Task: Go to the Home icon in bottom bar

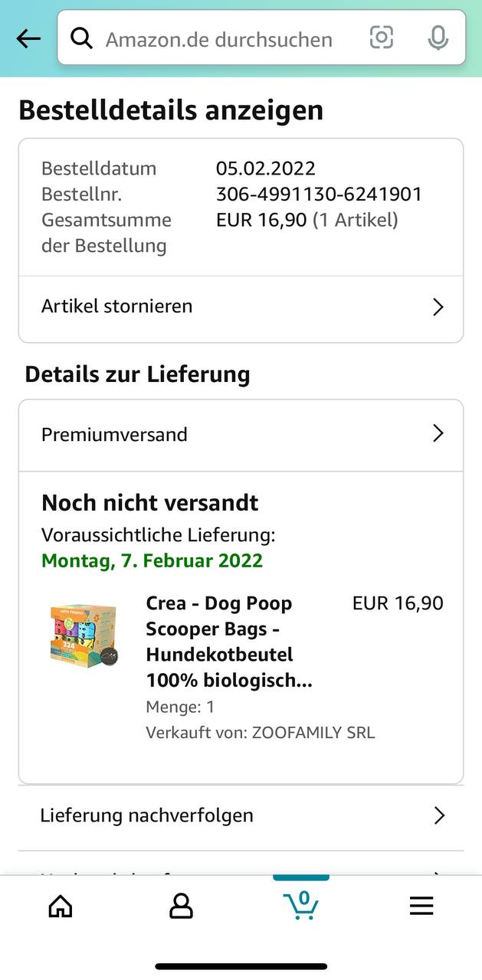Action: 61,906
